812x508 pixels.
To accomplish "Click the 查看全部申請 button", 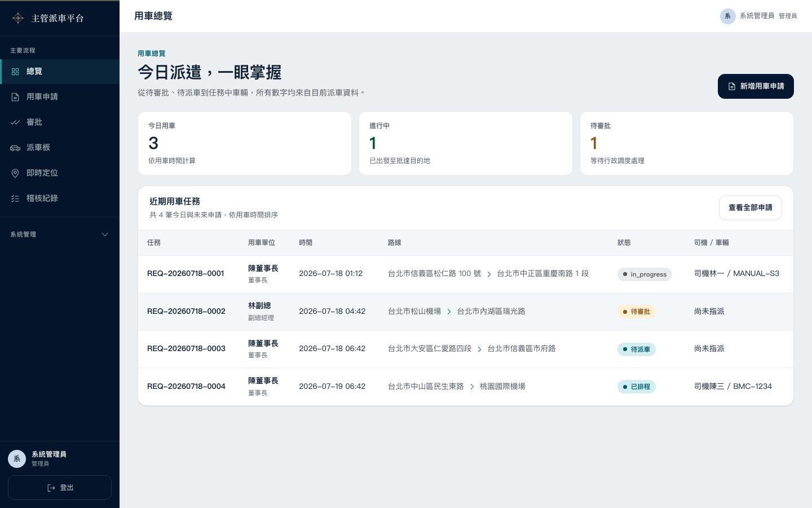I will (751, 208).
